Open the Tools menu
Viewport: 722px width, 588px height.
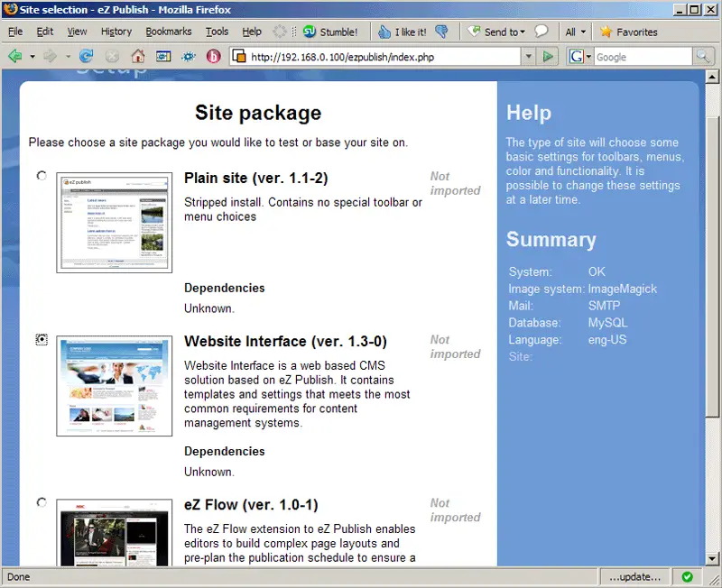pos(217,32)
